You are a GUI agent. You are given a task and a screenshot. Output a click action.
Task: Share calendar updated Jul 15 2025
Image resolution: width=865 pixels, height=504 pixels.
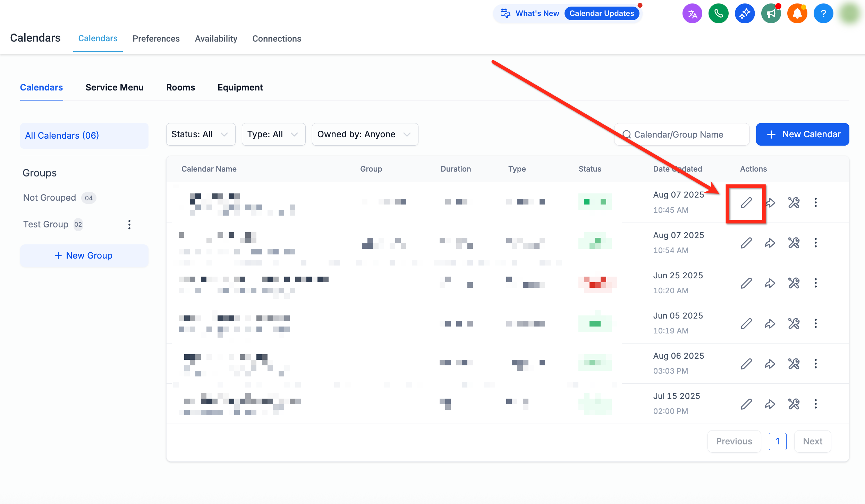770,404
